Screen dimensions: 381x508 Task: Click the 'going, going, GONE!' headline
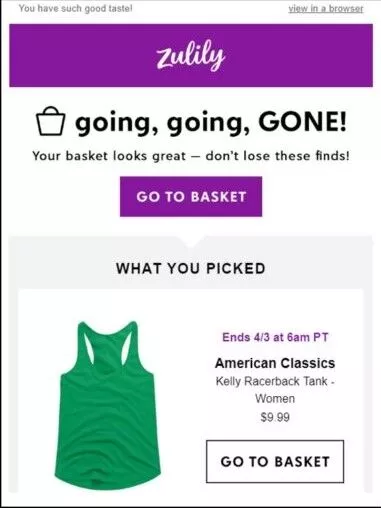point(211,123)
